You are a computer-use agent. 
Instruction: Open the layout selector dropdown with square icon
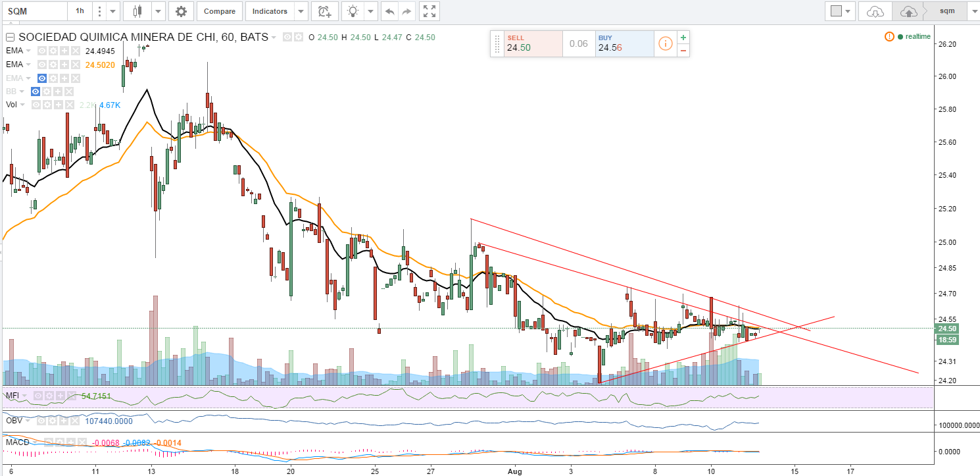coord(840,11)
